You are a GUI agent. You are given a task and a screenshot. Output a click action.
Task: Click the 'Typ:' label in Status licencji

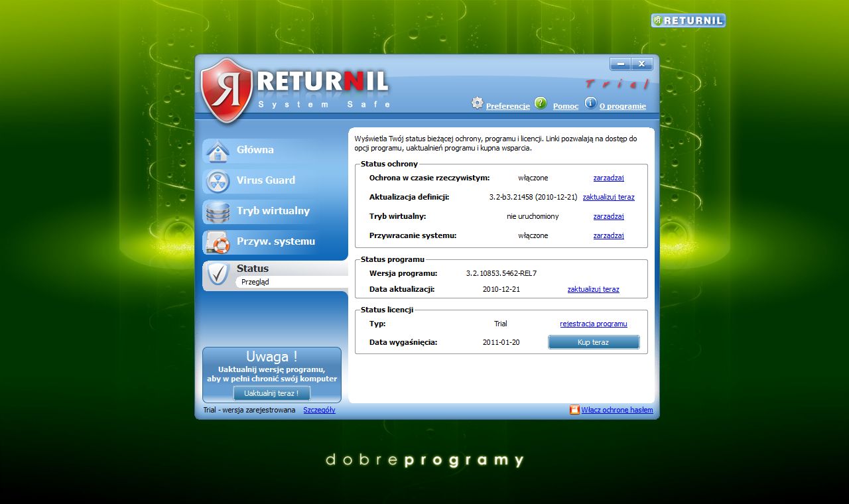pos(377,324)
